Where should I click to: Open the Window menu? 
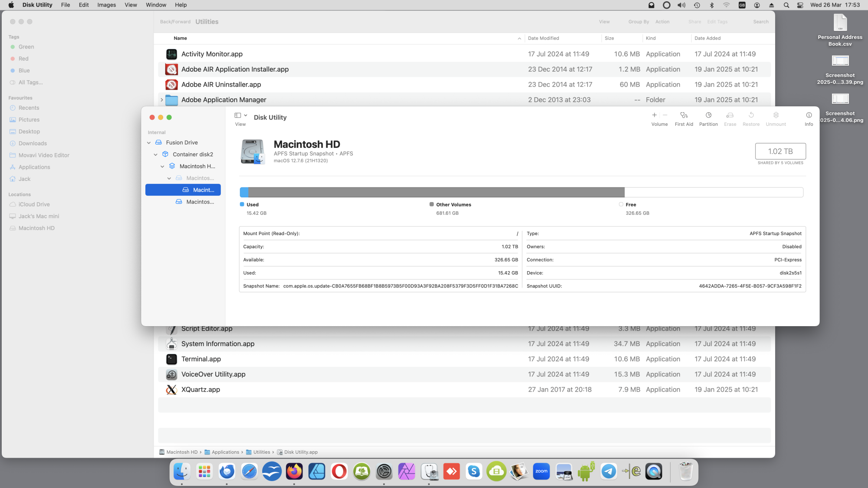coord(156,5)
